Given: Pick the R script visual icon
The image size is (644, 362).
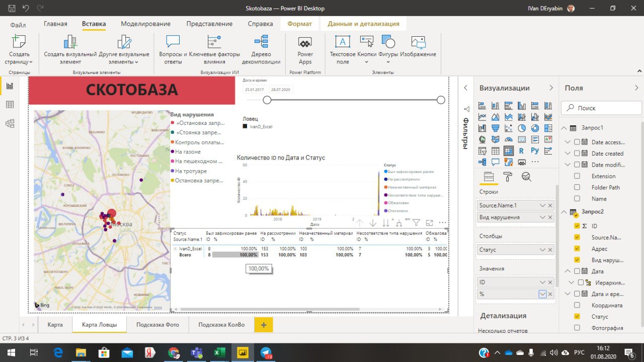Looking at the screenshot, I should (x=522, y=151).
